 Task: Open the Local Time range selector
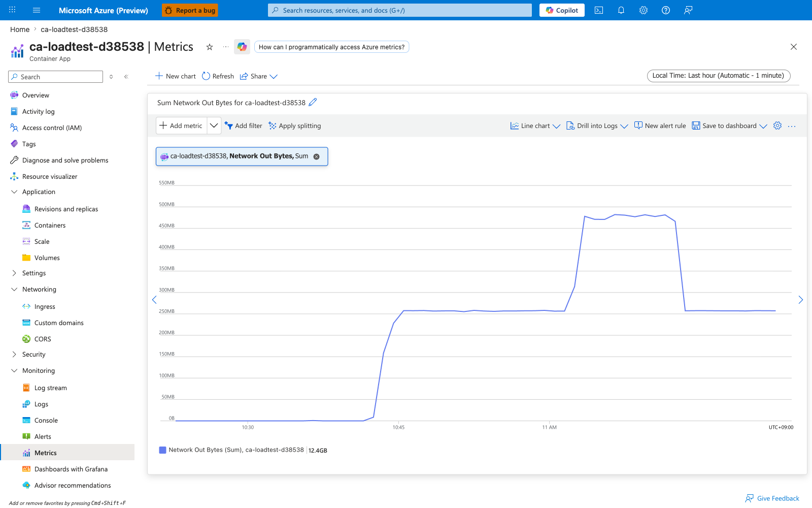tap(719, 76)
